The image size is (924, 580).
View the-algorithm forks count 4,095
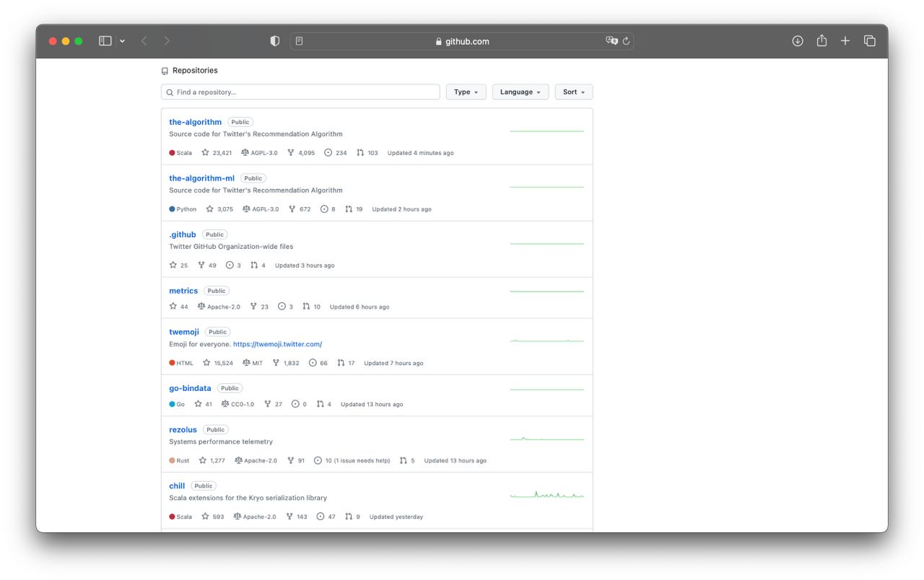[301, 153]
